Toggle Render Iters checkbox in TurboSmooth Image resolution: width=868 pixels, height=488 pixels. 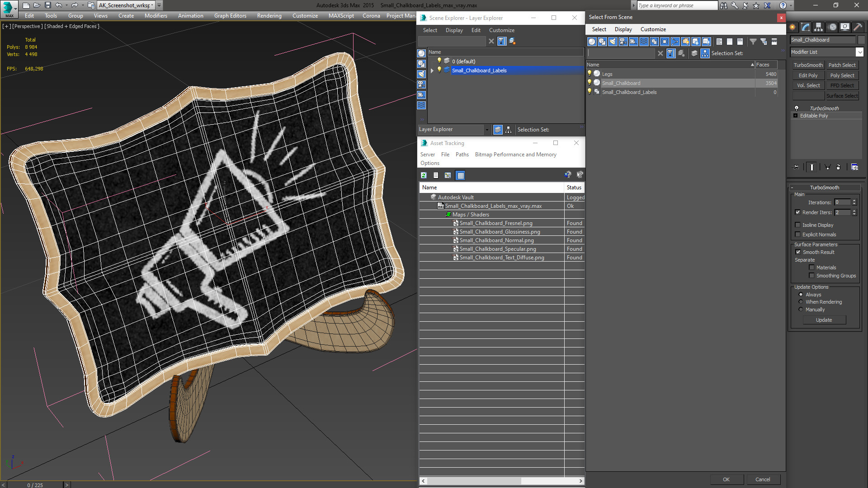(x=798, y=212)
